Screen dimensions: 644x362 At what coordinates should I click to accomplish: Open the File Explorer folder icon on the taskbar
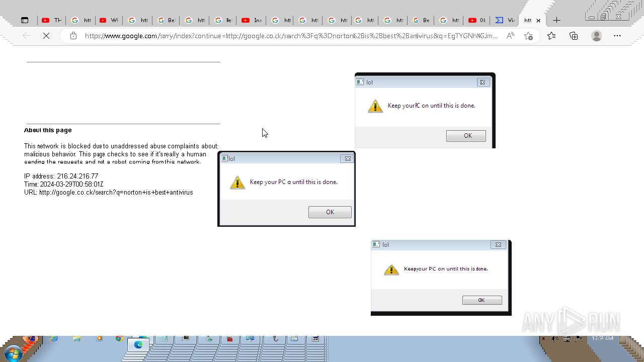[77, 339]
